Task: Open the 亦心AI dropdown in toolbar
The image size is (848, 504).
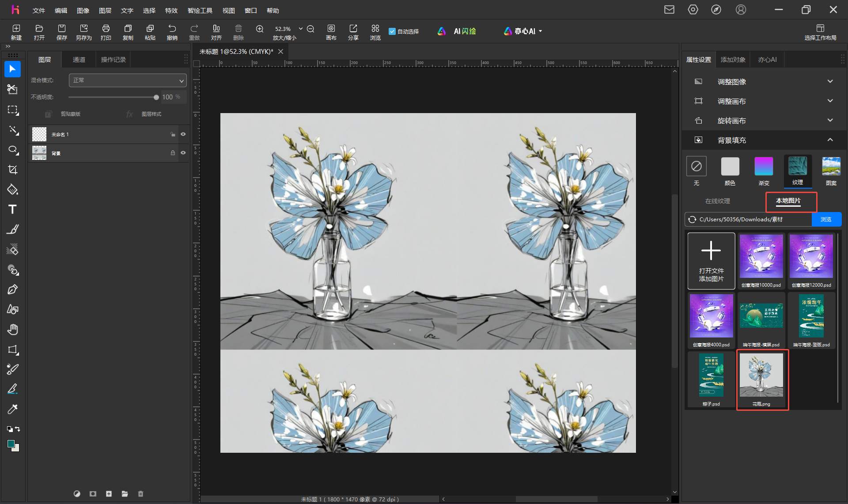Action: pos(523,31)
